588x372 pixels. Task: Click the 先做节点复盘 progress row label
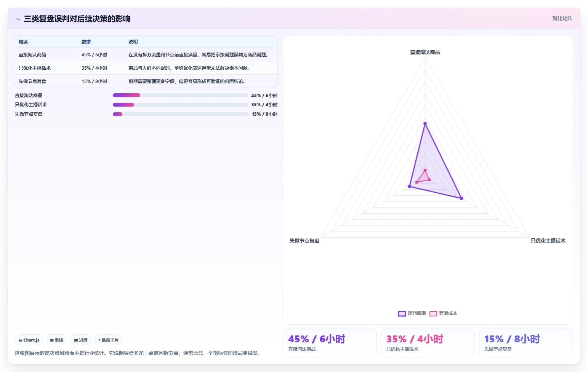point(29,114)
